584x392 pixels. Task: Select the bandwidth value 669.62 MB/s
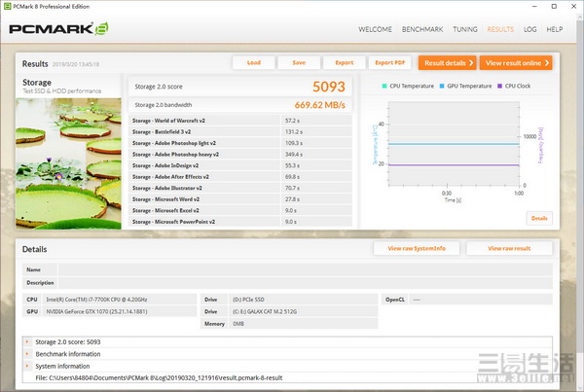point(320,105)
